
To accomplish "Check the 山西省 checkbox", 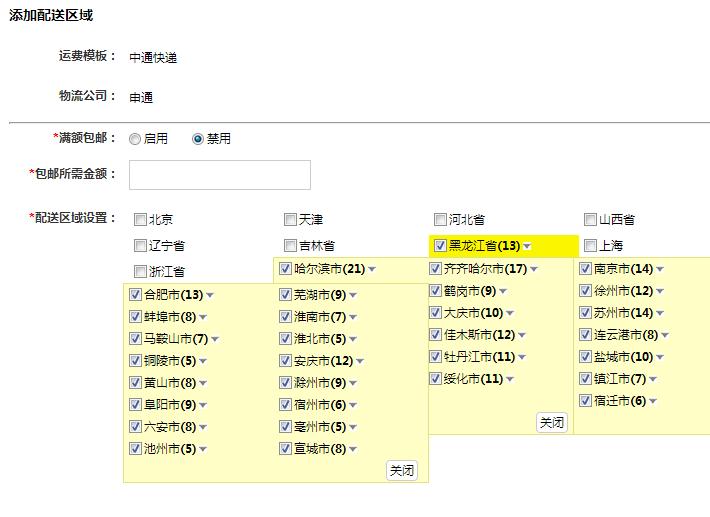I will tap(590, 219).
